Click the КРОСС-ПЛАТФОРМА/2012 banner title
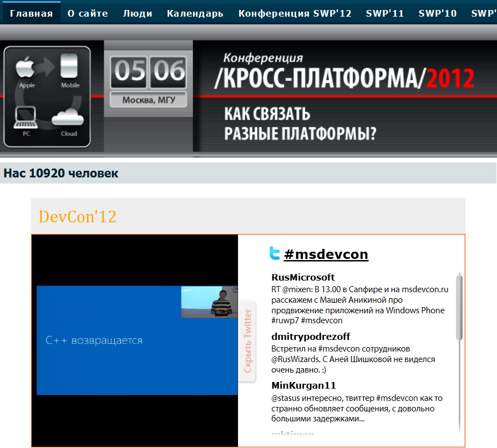497x448 pixels. click(x=344, y=78)
